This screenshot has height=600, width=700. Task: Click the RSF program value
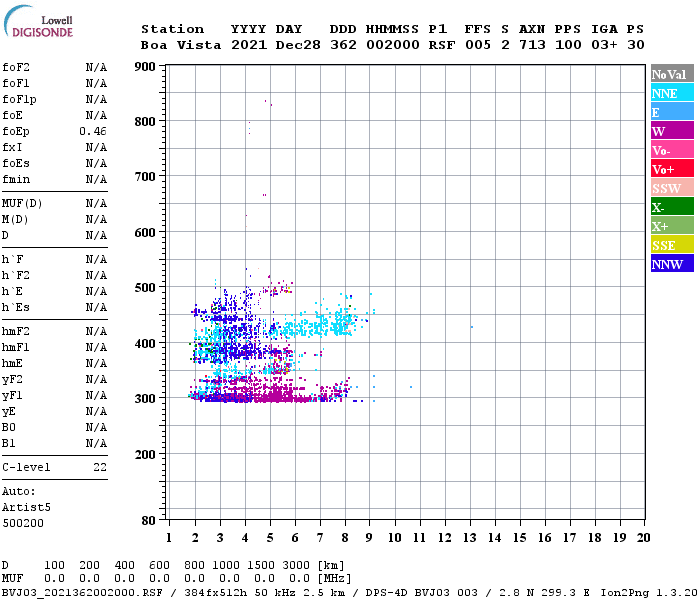click(442, 45)
